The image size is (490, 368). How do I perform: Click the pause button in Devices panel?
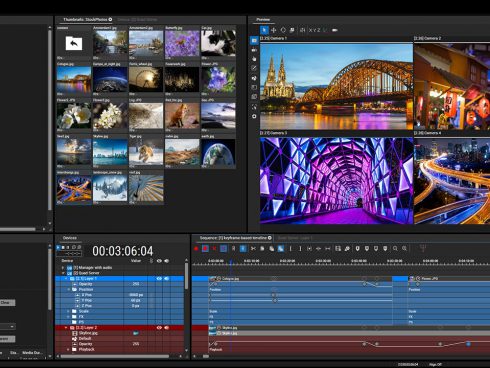tap(68, 247)
